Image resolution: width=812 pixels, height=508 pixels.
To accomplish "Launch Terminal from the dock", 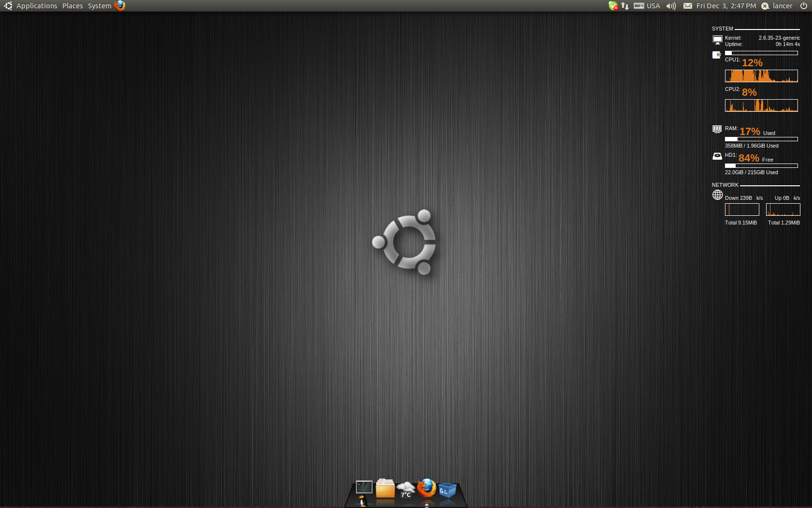I will [364, 487].
